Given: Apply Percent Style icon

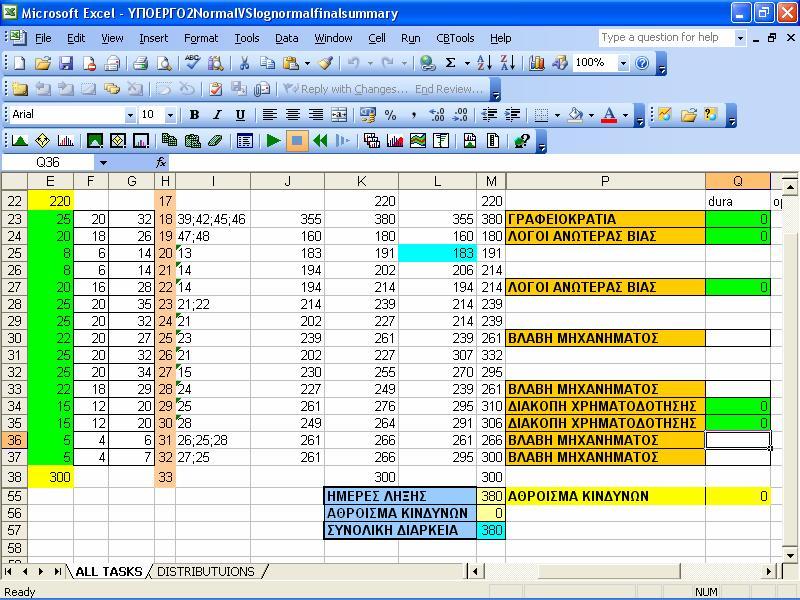Looking at the screenshot, I should coord(390,115).
